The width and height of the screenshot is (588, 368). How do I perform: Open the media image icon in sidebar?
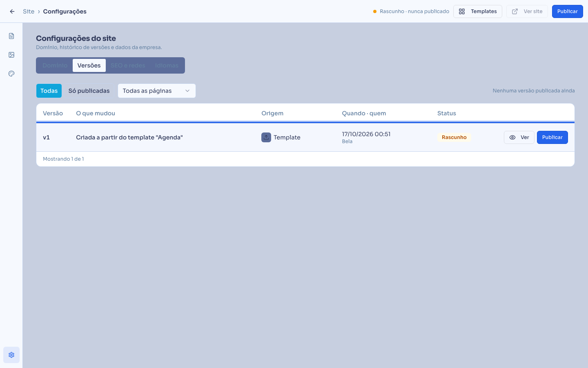coord(11,55)
